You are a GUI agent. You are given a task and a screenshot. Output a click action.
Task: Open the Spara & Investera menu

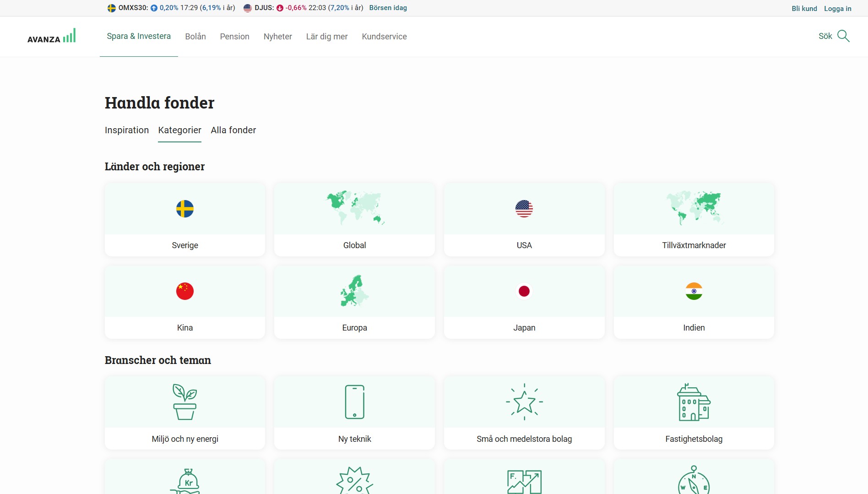(139, 36)
